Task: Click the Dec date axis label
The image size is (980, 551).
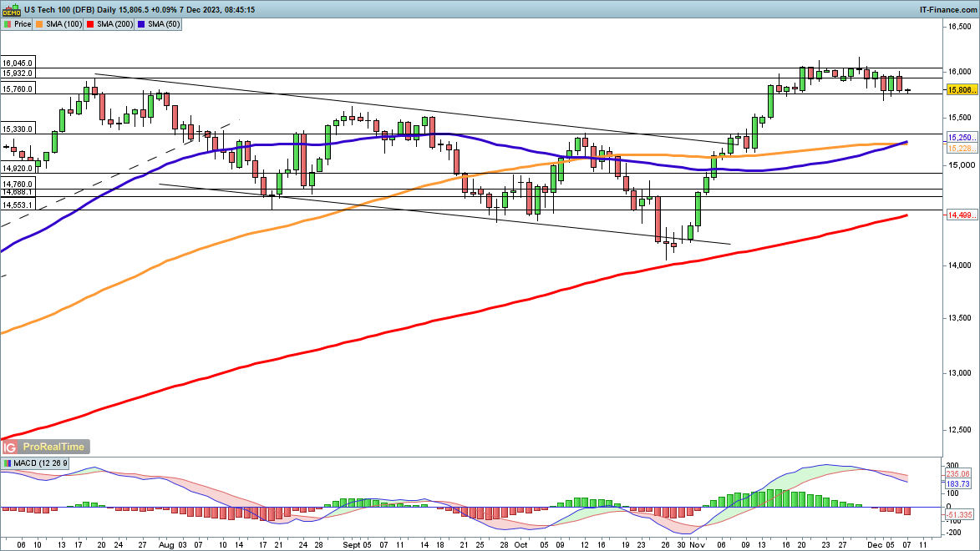Action: pyautogui.click(x=875, y=545)
